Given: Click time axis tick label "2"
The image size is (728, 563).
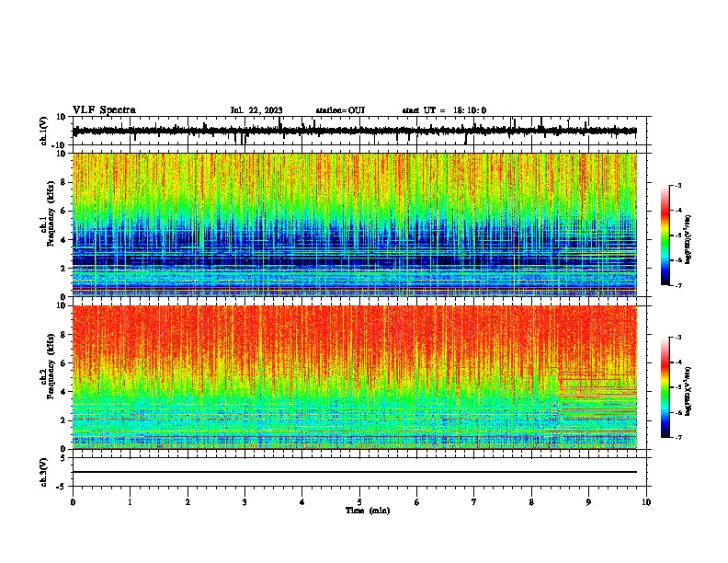Looking at the screenshot, I should click(x=188, y=502).
